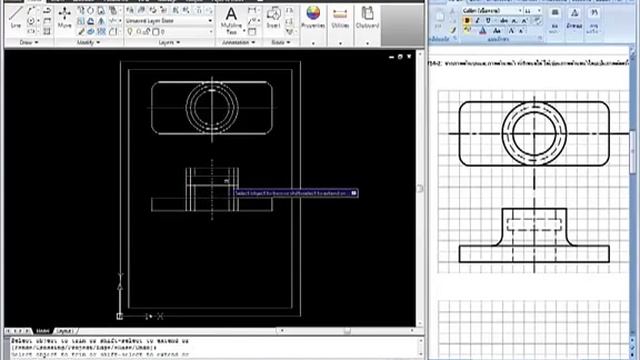Toggle Bold formatting in Word
Image resolution: width=640 pixels, height=360 pixels.
point(467,20)
